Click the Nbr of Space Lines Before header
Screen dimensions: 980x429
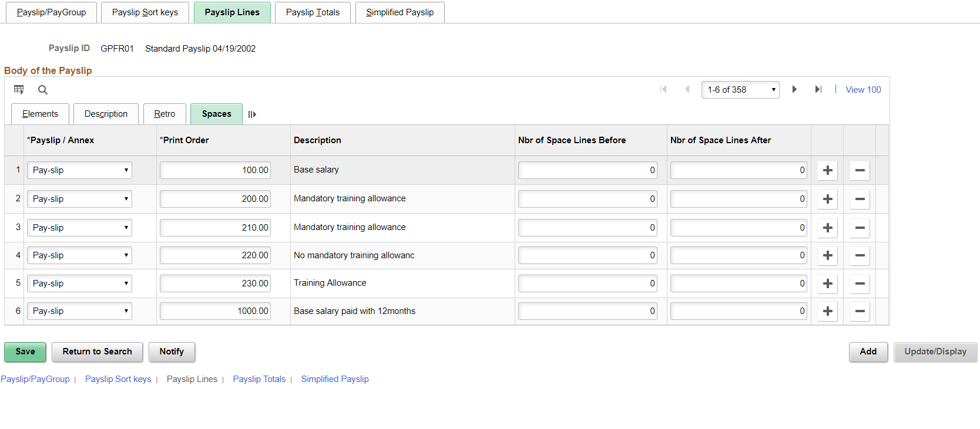click(x=572, y=140)
